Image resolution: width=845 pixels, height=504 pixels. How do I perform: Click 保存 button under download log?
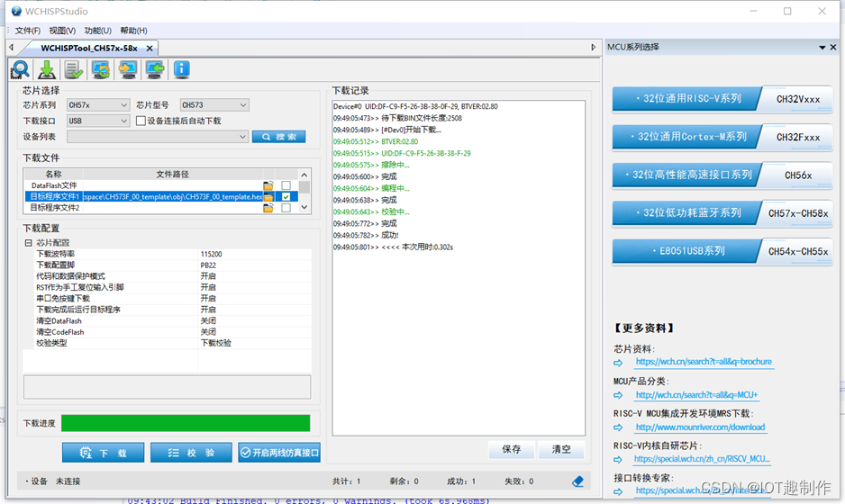point(512,449)
